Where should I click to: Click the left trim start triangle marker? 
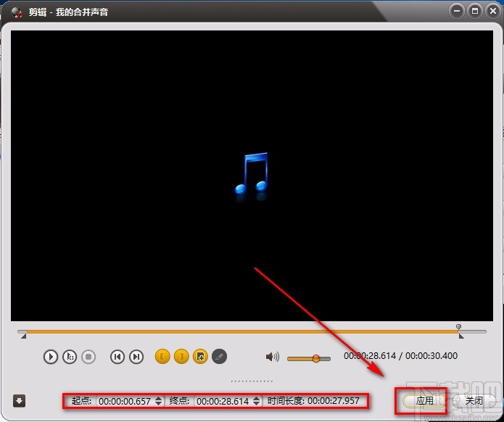pos(23,336)
